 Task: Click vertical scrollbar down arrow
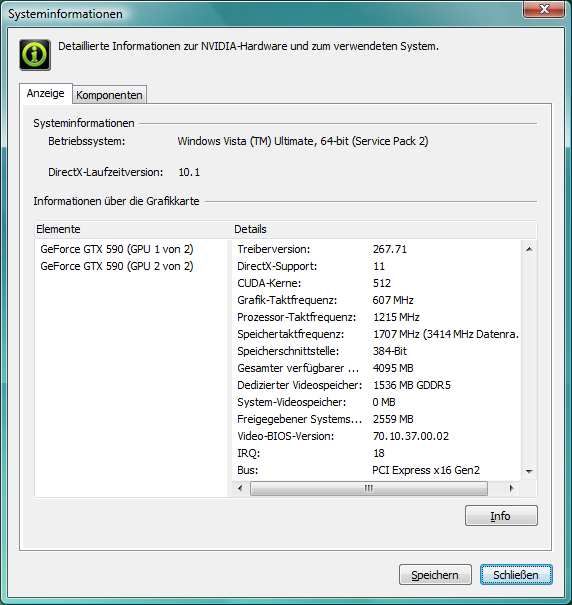click(529, 471)
